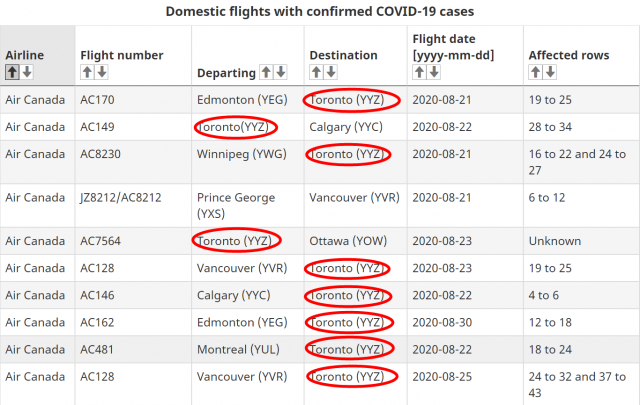640x405 pixels.
Task: Sort Airline column ascending with up arrow
Action: click(12, 71)
